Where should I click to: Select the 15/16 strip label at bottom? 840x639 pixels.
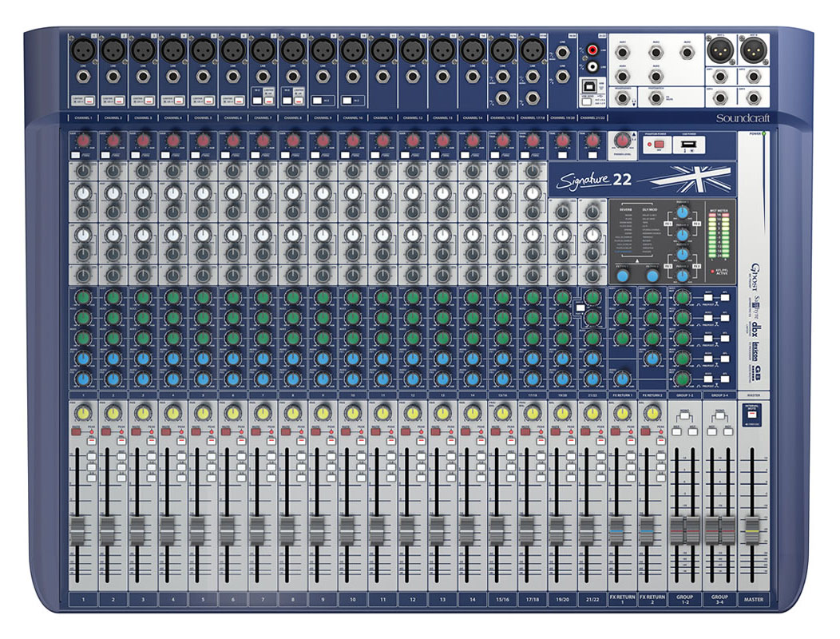click(x=502, y=599)
